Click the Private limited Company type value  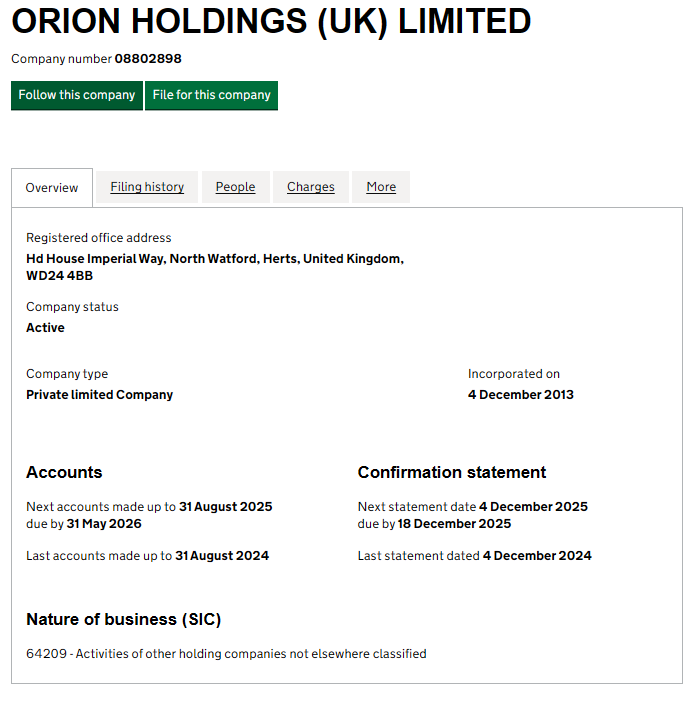pyautogui.click(x=99, y=395)
